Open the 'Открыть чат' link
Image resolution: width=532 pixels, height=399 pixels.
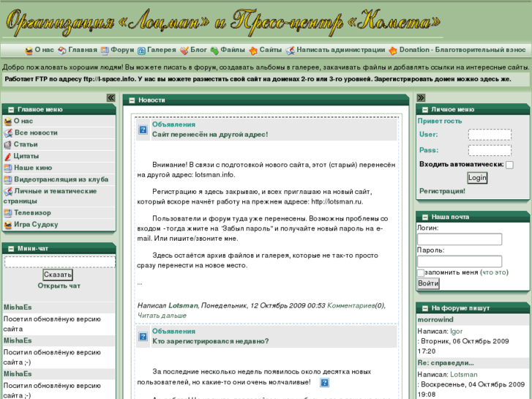(x=59, y=286)
